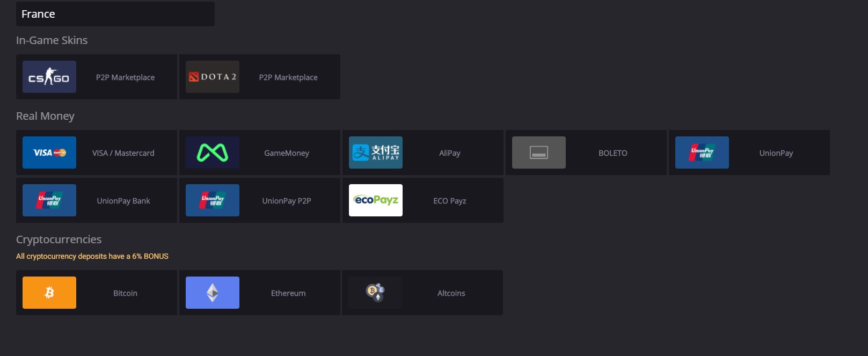This screenshot has width=868, height=356.
Task: Click P2P Marketplace label beside DOTA 2
Action: pyautogui.click(x=288, y=77)
